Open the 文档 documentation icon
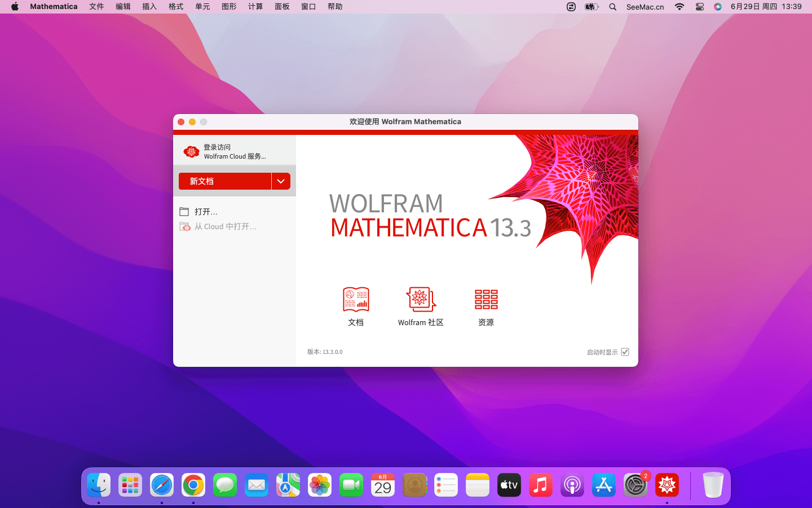This screenshot has width=812, height=508. [x=356, y=299]
